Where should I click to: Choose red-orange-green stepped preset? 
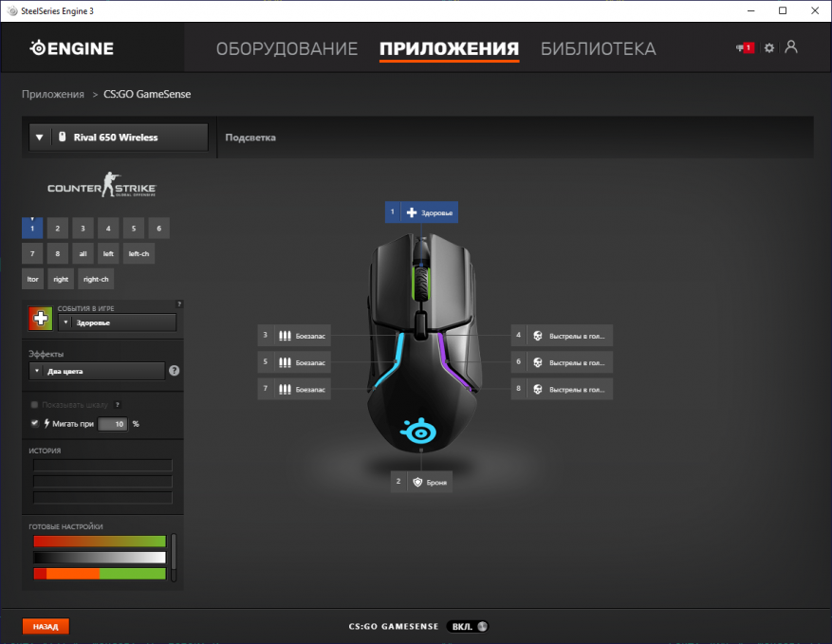tap(100, 574)
